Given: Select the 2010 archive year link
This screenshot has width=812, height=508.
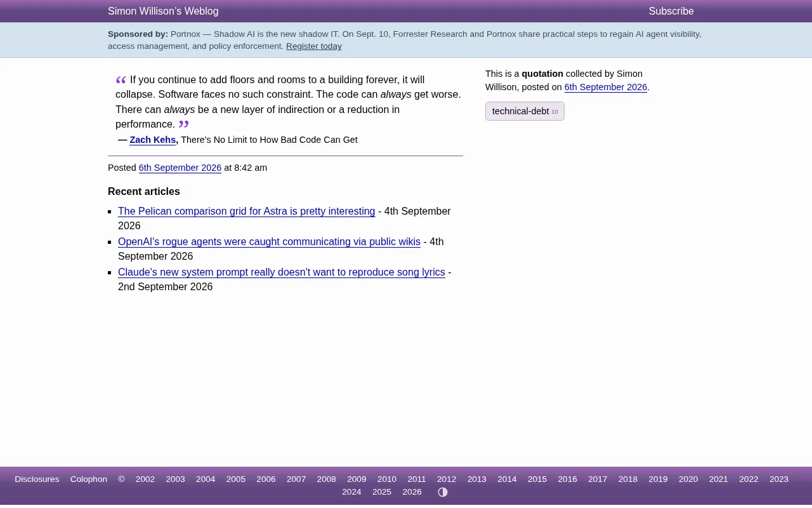Looking at the screenshot, I should pos(387,479).
